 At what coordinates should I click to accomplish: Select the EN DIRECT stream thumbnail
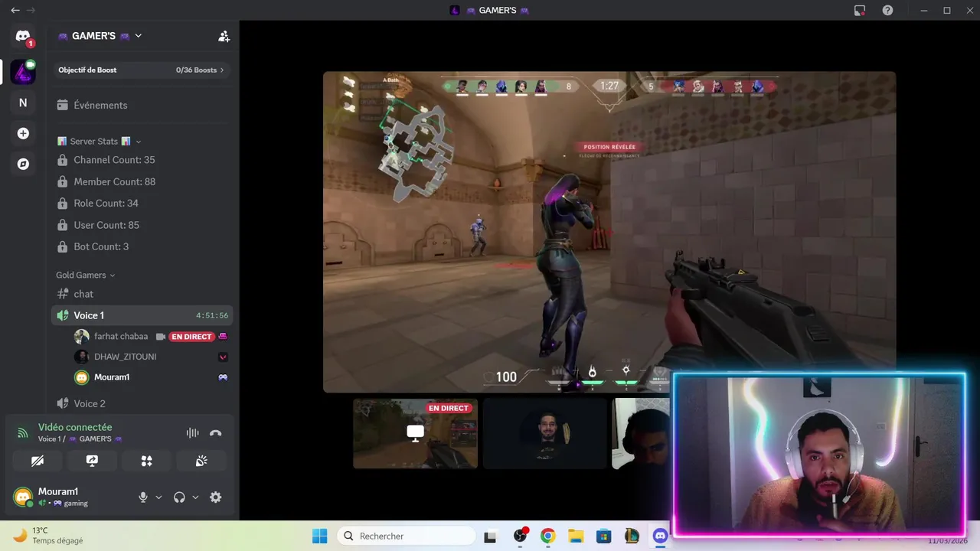tap(415, 433)
